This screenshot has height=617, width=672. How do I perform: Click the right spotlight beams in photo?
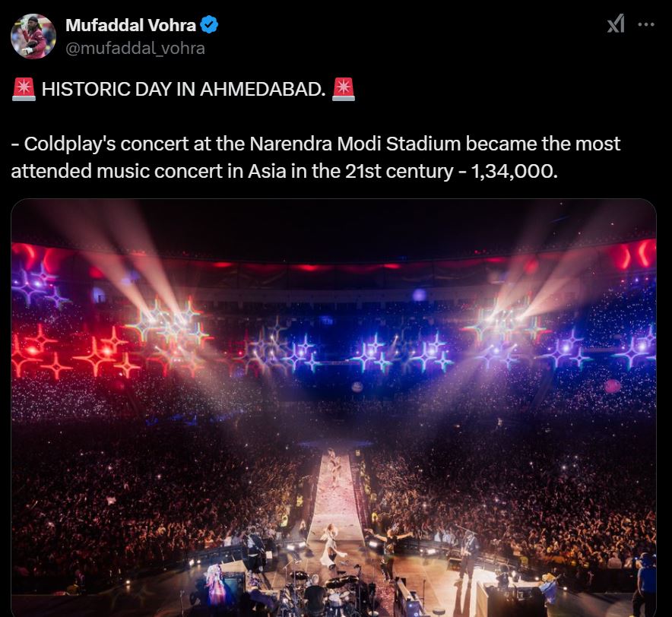pyautogui.click(x=532, y=274)
